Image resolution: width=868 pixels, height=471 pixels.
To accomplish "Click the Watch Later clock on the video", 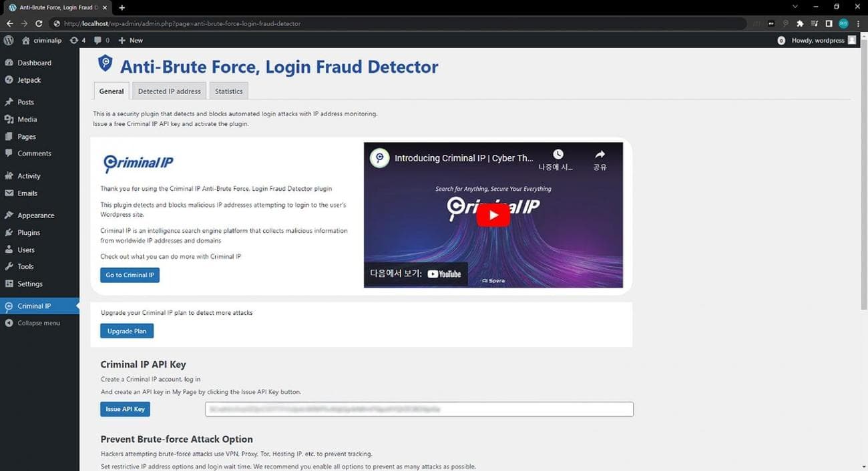I will (x=558, y=153).
